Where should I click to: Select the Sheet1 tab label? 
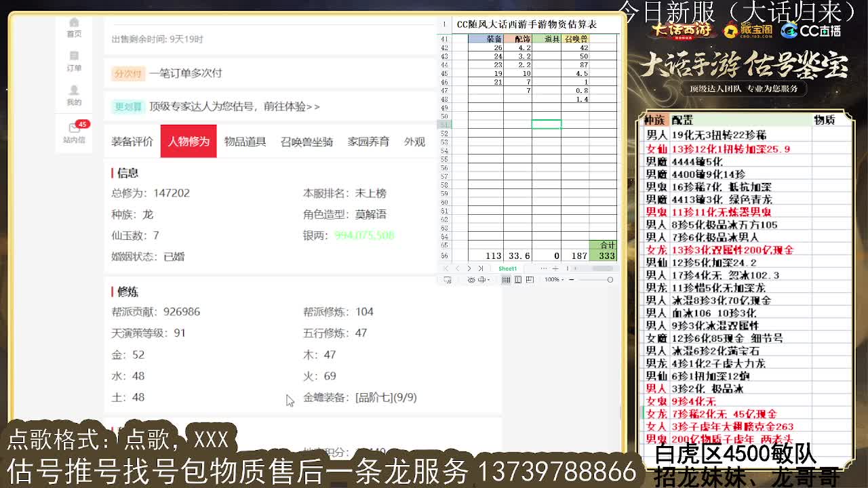pyautogui.click(x=507, y=268)
